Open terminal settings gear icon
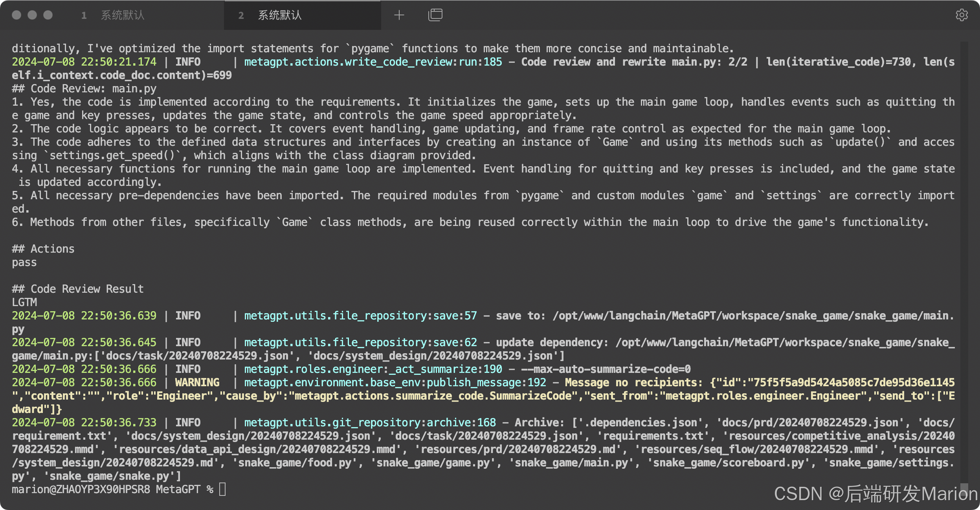Screen dimensions: 980x510 click(x=962, y=15)
